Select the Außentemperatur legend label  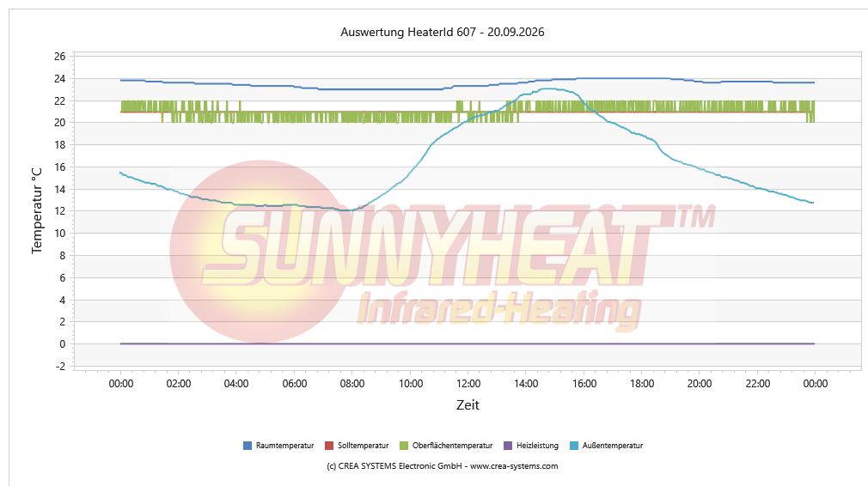(613, 446)
